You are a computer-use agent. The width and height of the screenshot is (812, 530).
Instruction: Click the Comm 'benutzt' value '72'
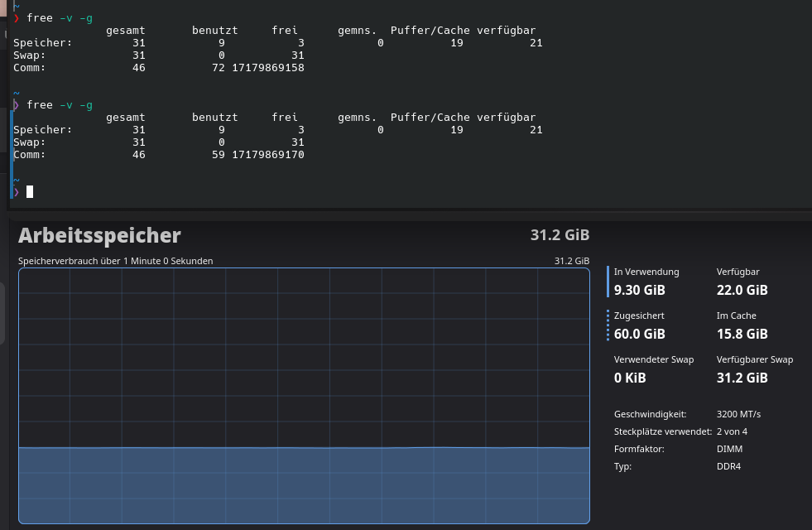(x=218, y=68)
